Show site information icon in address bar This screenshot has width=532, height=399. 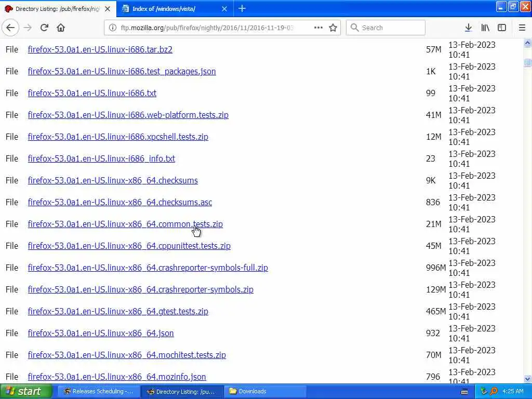pyautogui.click(x=112, y=28)
